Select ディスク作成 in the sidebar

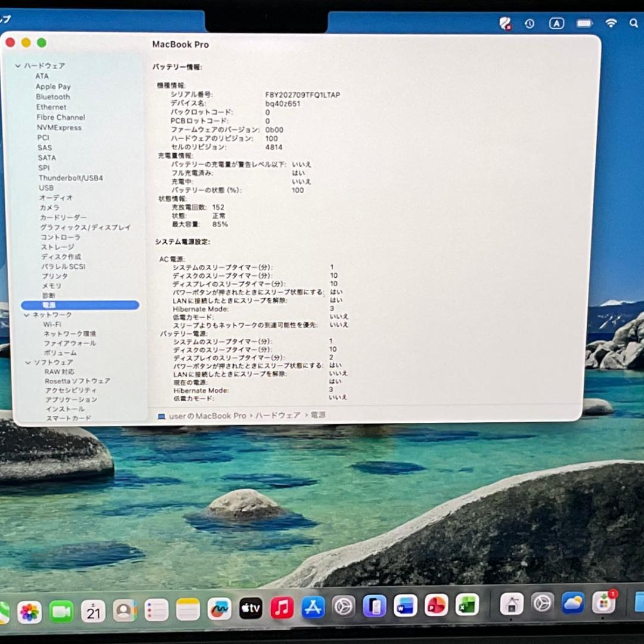[x=61, y=257]
